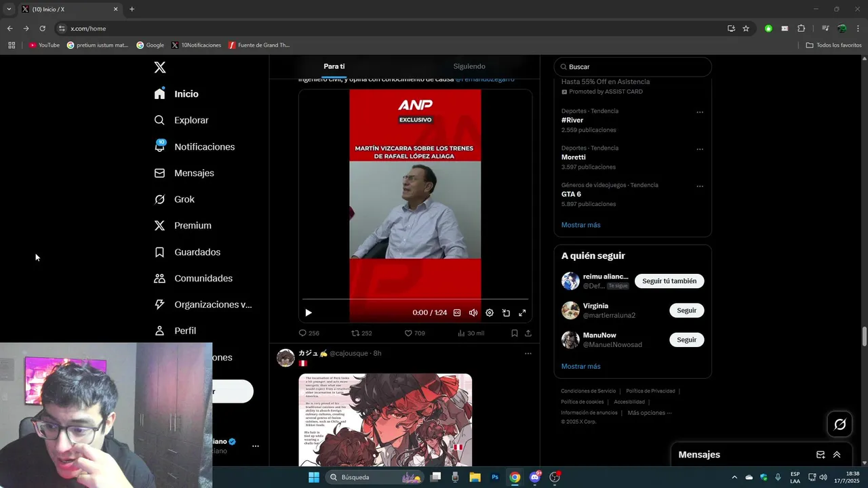Like the post with 709 likes
Screen dimensions: 868x488
414,333
